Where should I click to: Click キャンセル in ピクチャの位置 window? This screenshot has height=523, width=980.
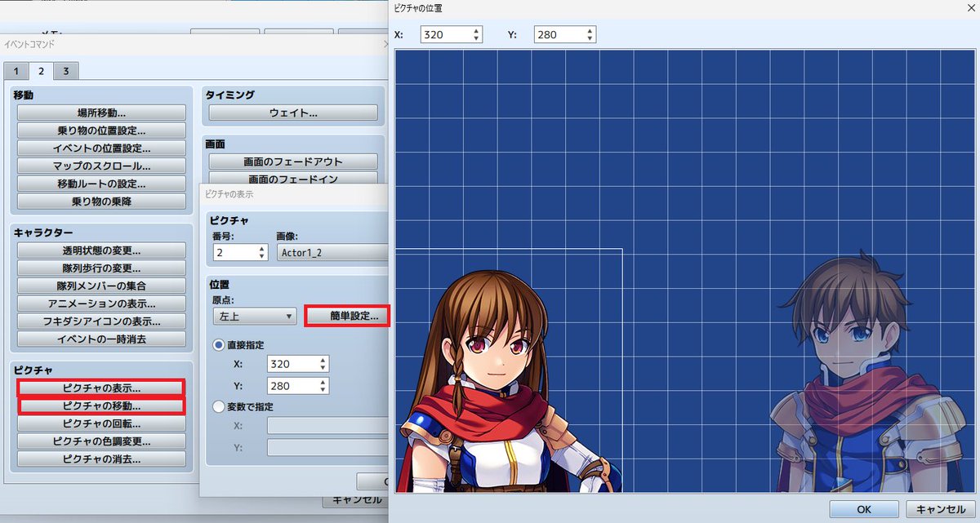click(x=941, y=509)
